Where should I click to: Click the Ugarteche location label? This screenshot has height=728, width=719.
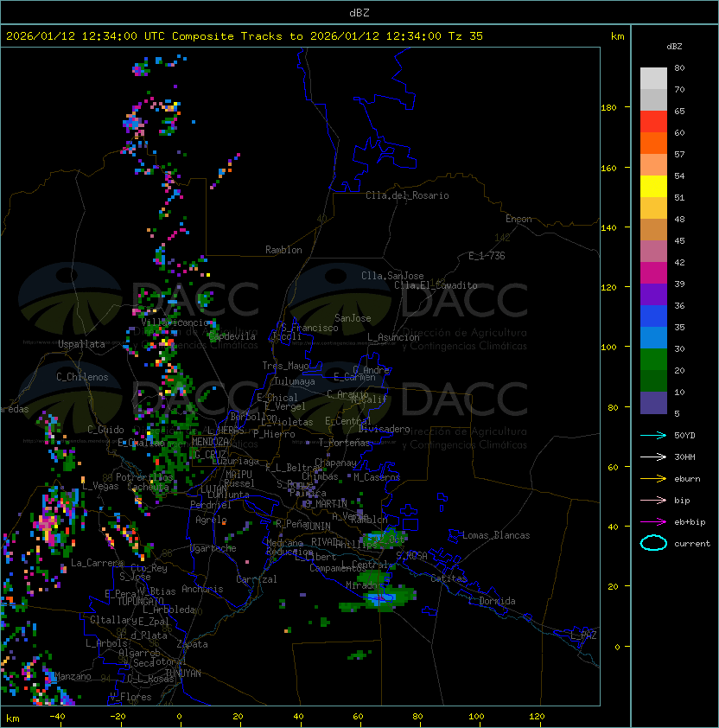tap(213, 548)
